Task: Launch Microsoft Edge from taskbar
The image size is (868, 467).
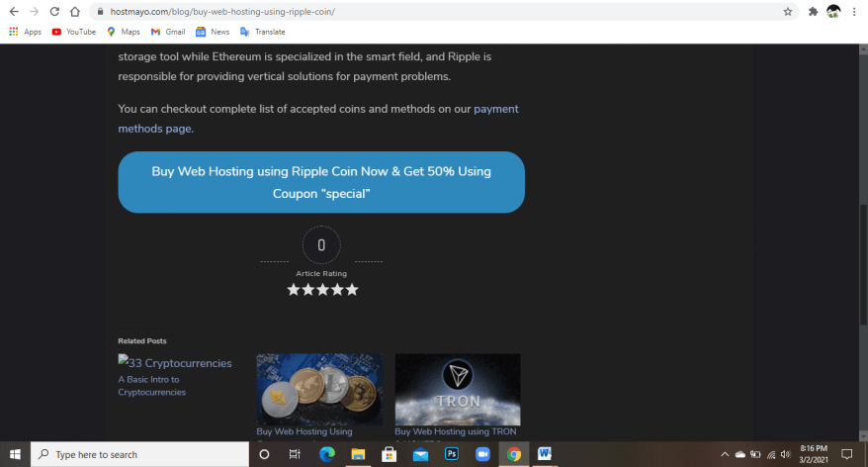Action: (327, 454)
